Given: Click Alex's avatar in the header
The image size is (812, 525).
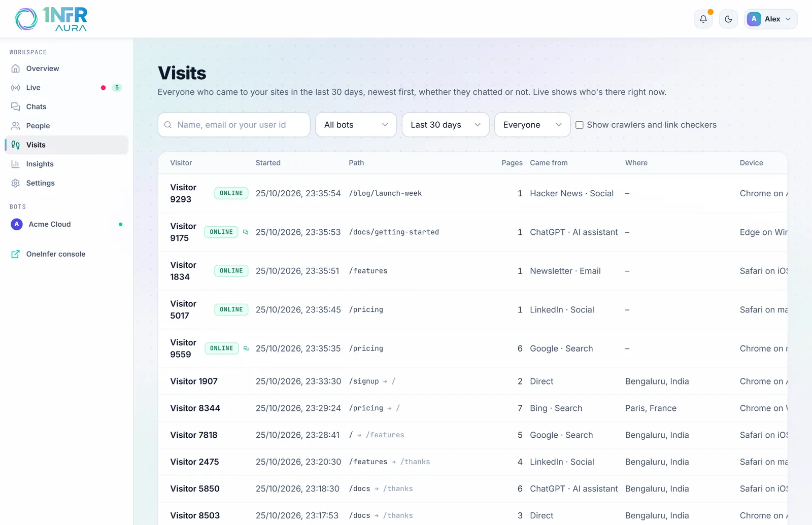Looking at the screenshot, I should click(x=754, y=19).
